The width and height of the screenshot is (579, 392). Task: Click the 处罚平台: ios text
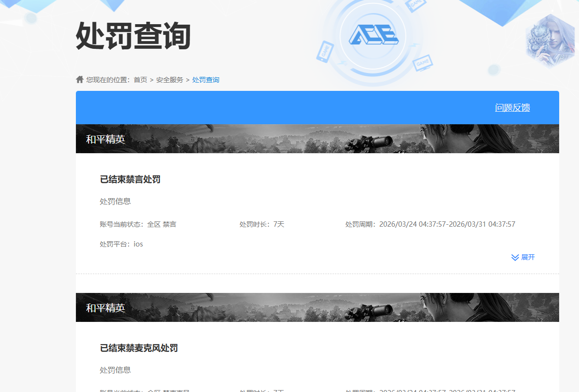point(121,244)
